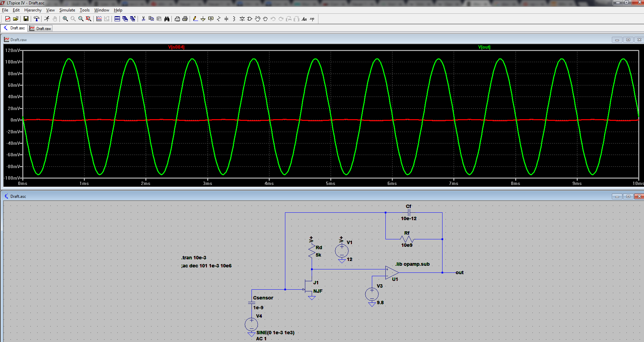The width and height of the screenshot is (644, 342).
Task: Switch to the Draft.raw tab
Action: (x=40, y=28)
